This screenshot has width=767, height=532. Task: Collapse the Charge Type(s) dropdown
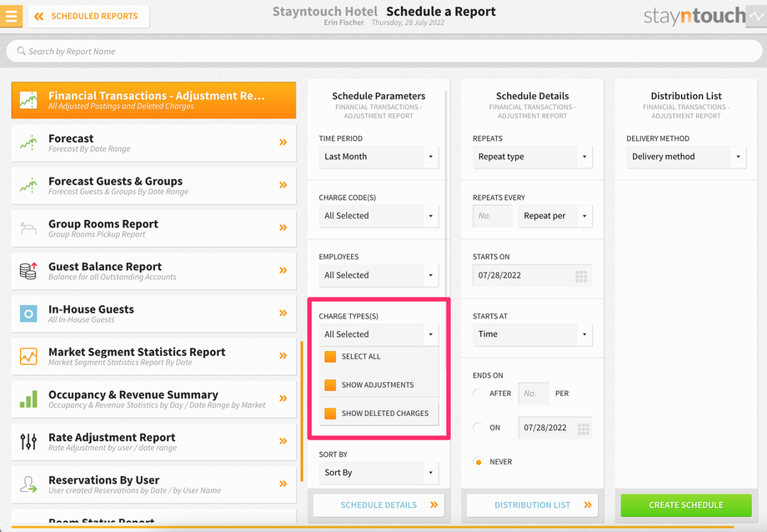[x=378, y=334]
